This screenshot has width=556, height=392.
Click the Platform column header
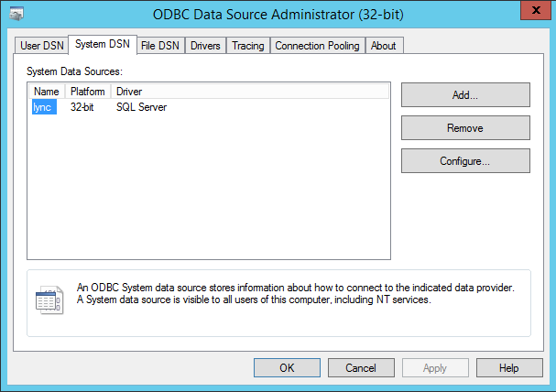pos(87,92)
